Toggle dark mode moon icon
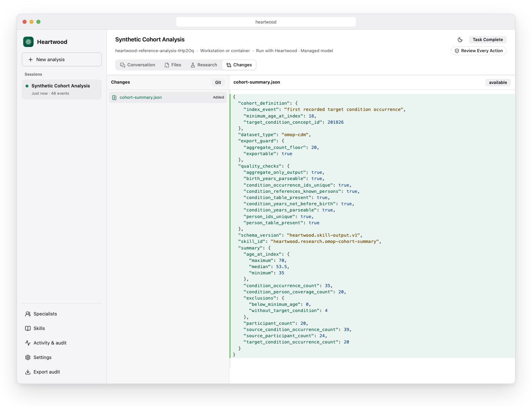 (x=460, y=40)
